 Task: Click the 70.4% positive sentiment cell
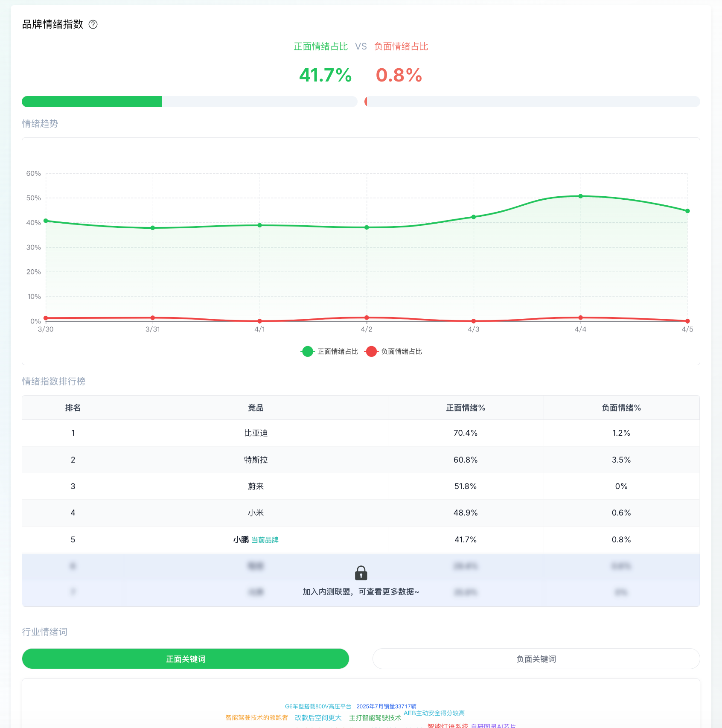pyautogui.click(x=466, y=433)
